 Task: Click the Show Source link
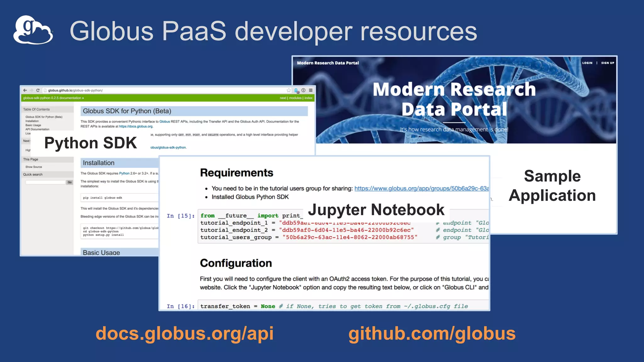[x=34, y=167]
